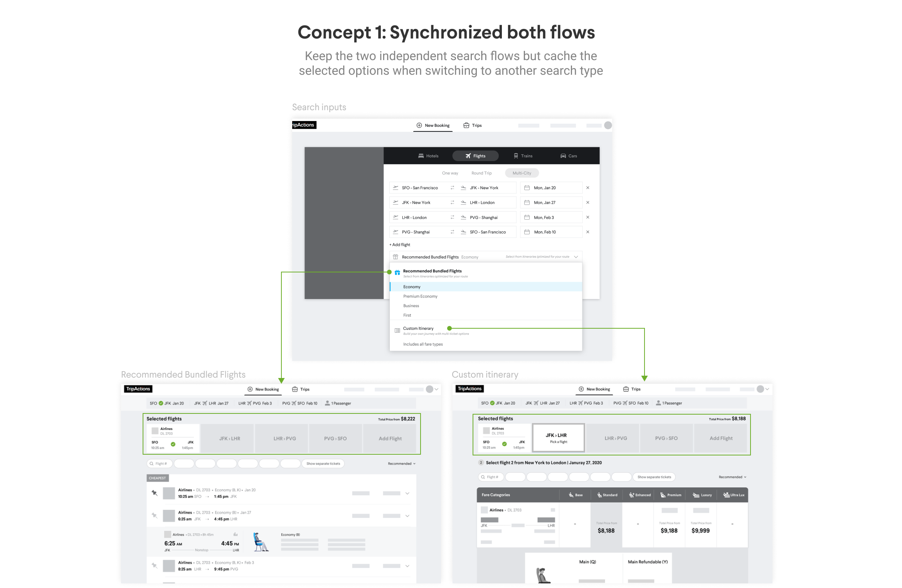Click the New Booking icon in top nav
902x588 pixels.
coord(419,126)
